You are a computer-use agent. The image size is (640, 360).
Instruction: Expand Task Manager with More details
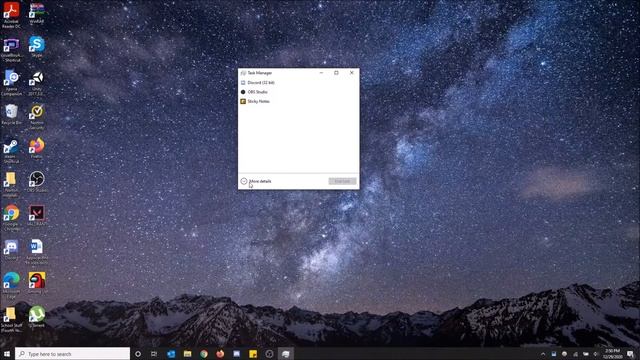click(x=256, y=181)
